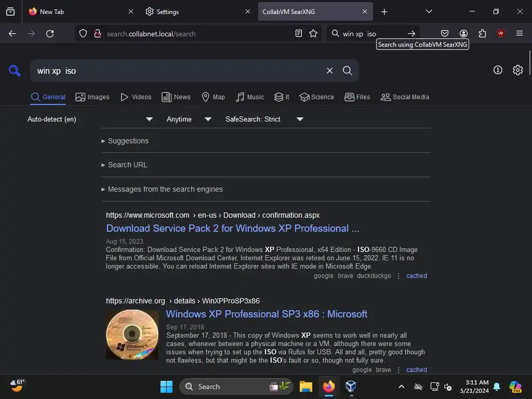Open Extensions puzzle icon
532x399 pixels.
pos(482,33)
